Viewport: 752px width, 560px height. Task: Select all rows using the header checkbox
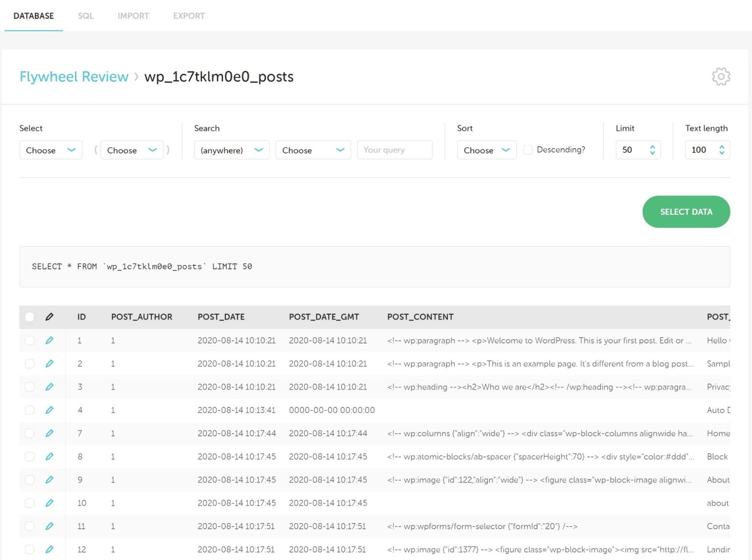(x=30, y=316)
